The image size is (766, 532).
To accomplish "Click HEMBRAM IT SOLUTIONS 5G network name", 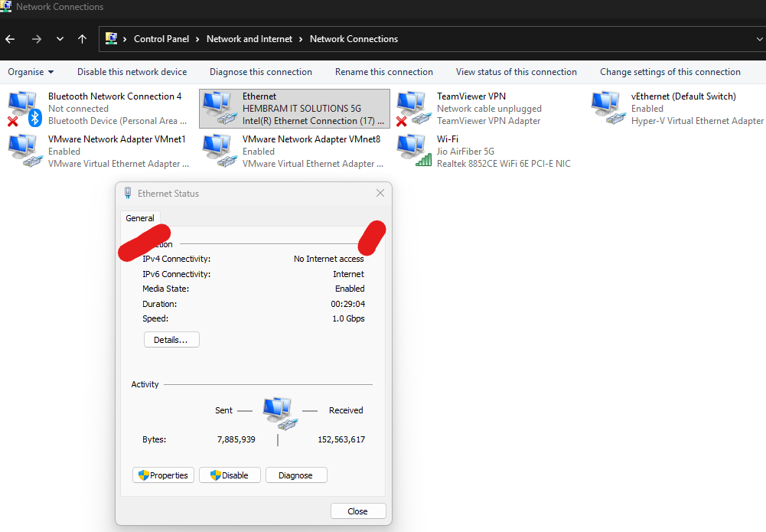I will coord(302,109).
